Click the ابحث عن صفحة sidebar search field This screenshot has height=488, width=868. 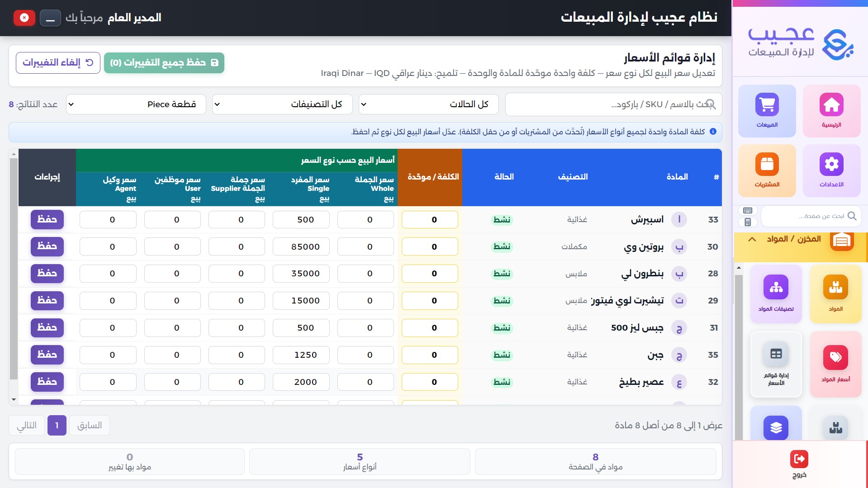(811, 216)
